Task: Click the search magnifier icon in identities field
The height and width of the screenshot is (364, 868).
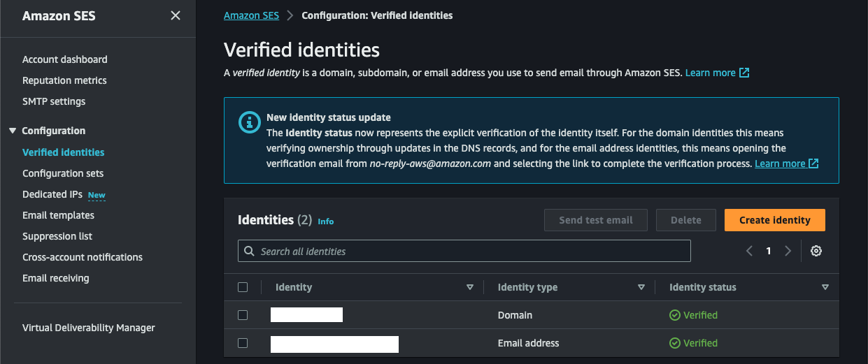Action: [250, 251]
